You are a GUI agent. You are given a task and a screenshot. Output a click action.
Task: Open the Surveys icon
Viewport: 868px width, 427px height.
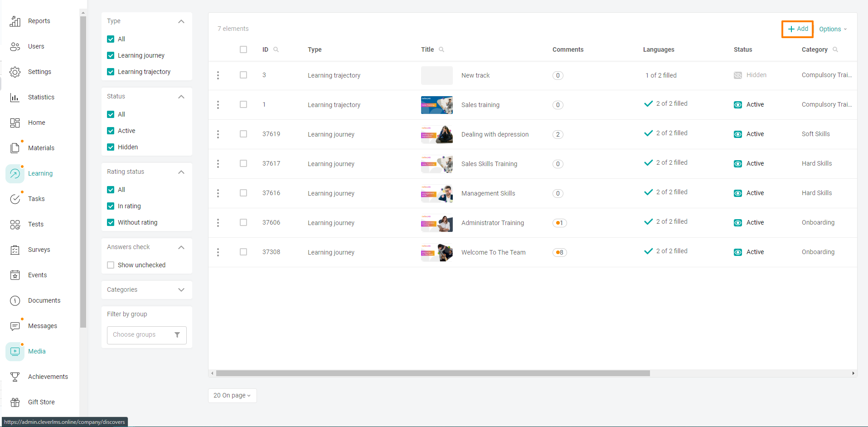pos(15,250)
